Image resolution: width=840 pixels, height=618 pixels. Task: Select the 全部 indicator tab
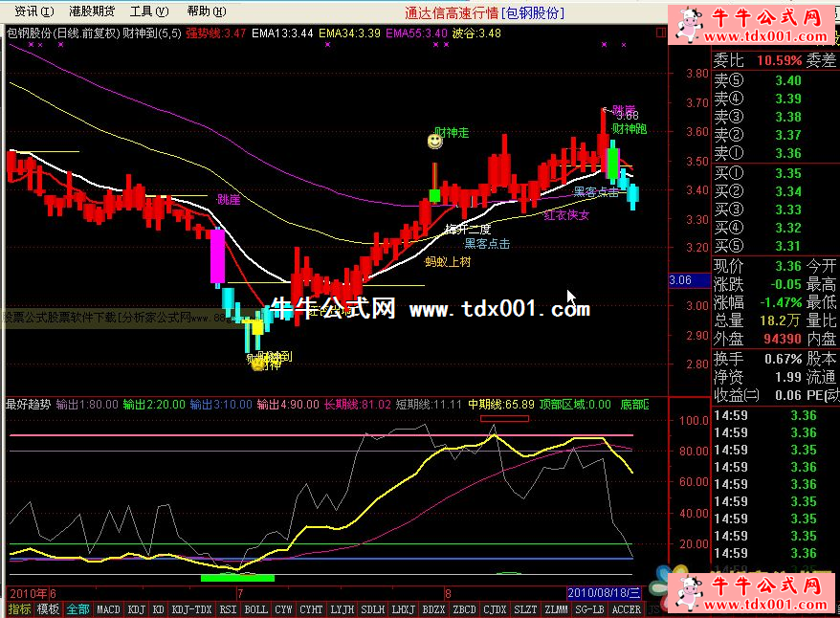(77, 609)
